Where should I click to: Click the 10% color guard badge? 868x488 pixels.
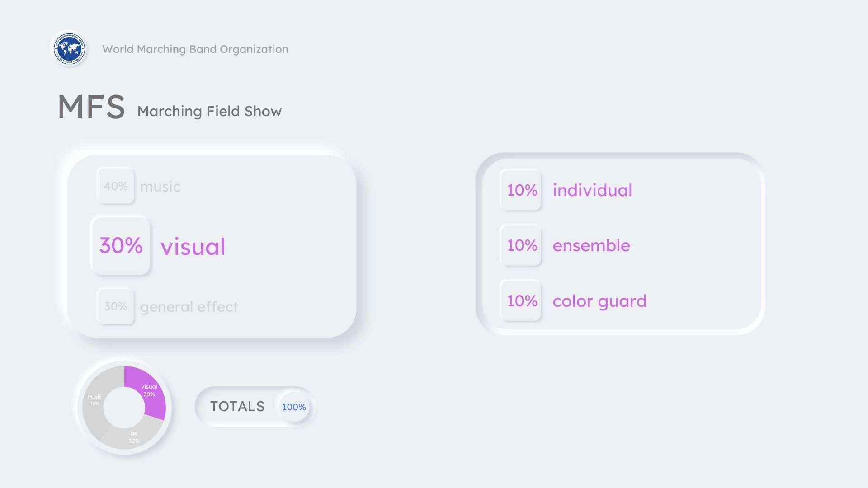click(x=521, y=301)
